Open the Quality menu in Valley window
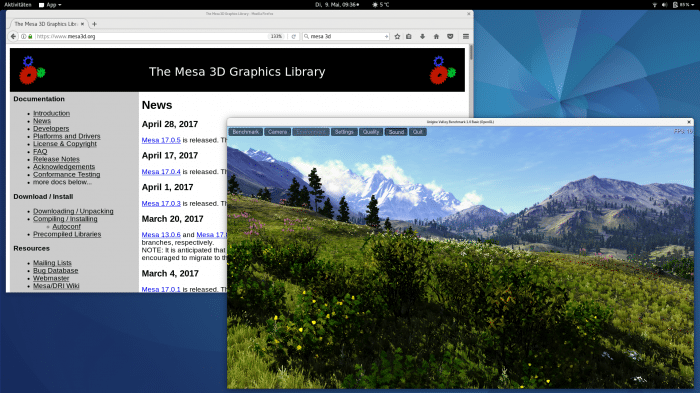 pyautogui.click(x=371, y=132)
